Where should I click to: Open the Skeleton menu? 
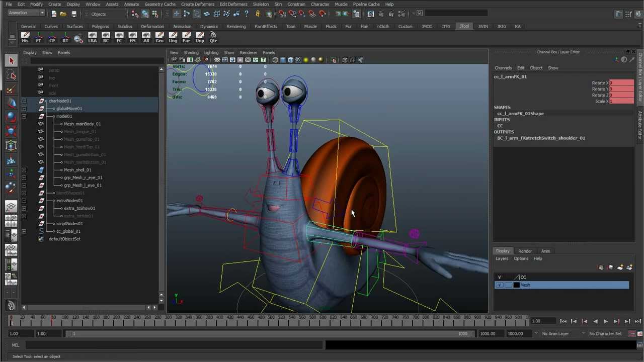261,4
